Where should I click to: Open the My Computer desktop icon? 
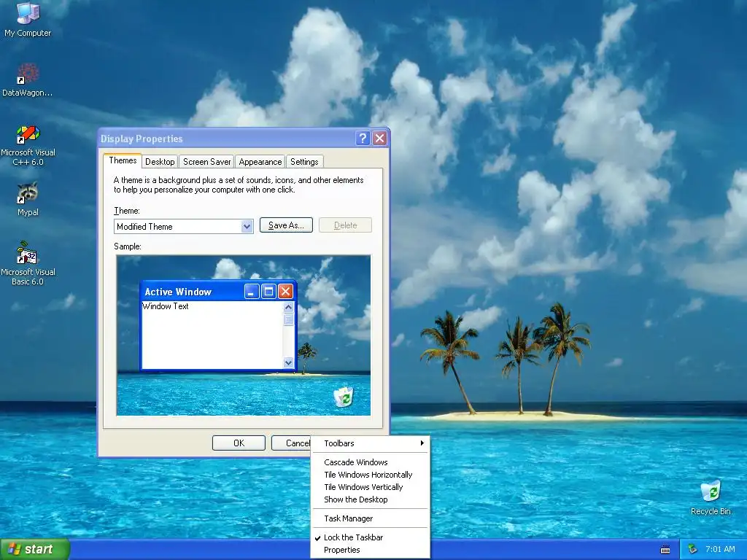28,19
